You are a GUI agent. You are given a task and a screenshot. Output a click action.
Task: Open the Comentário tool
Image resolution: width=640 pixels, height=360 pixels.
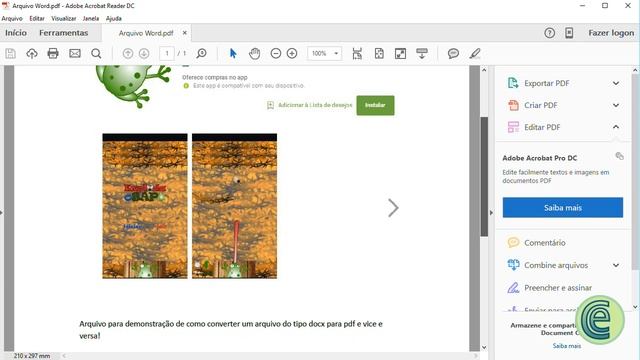[544, 243]
